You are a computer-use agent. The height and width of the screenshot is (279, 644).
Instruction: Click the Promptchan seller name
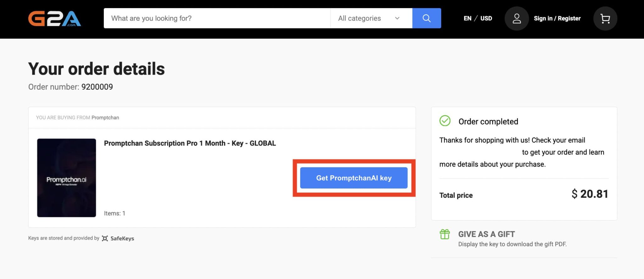click(x=105, y=117)
